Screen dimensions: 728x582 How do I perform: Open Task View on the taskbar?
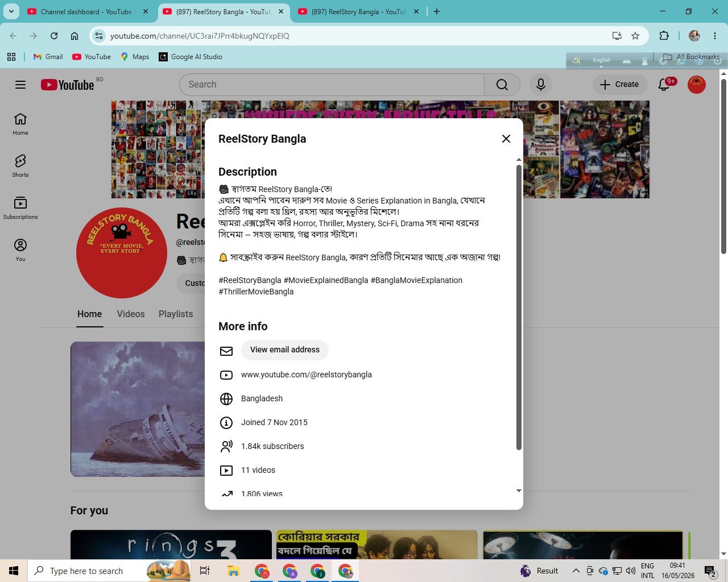point(205,571)
